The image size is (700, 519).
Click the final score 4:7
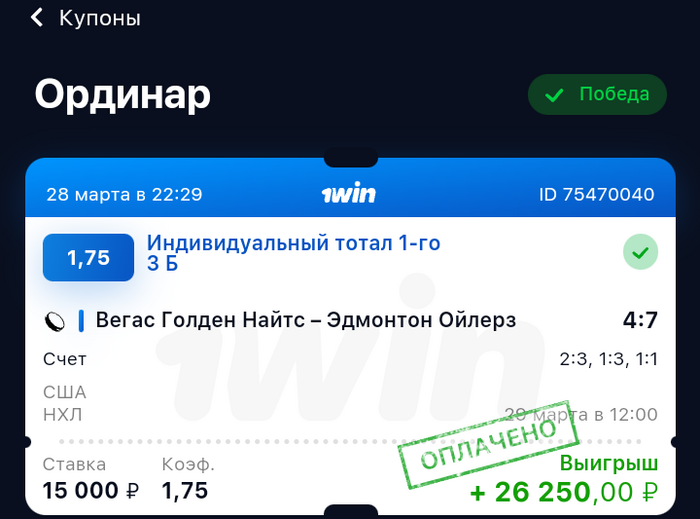point(640,320)
